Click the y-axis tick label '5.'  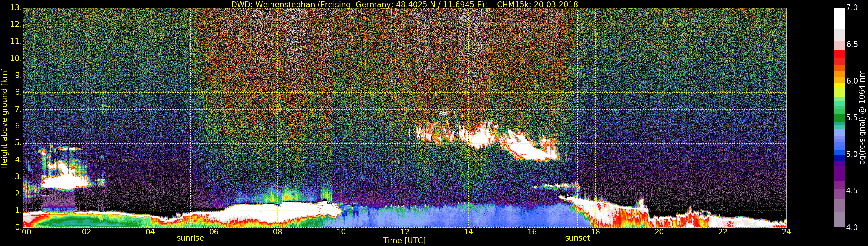pos(18,143)
